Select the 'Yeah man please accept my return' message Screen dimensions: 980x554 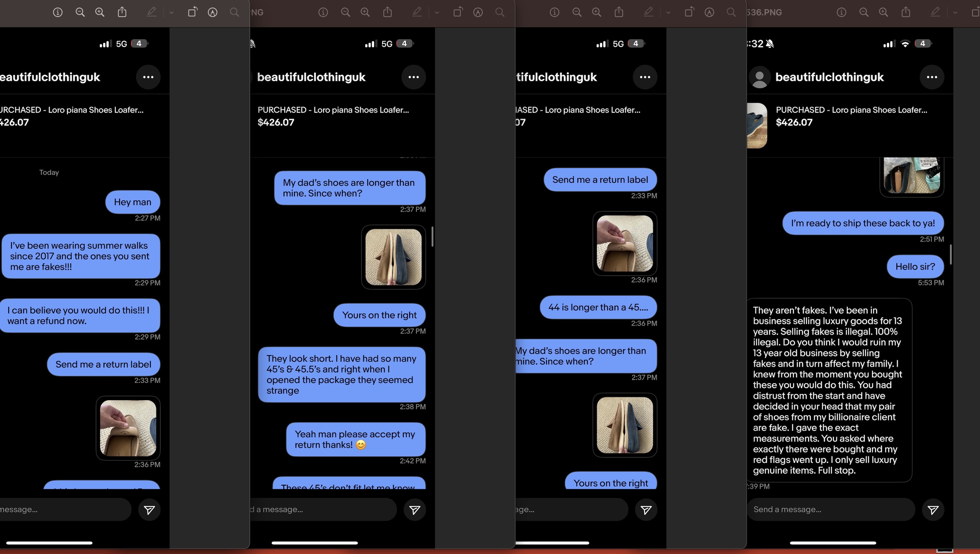point(356,440)
